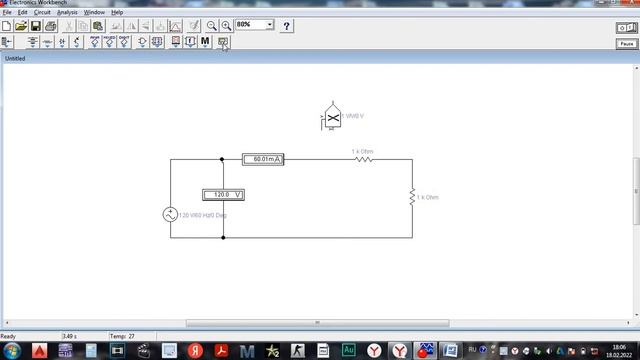Open Adobe Audition from the taskbar
The width and height of the screenshot is (640, 360).
(349, 351)
